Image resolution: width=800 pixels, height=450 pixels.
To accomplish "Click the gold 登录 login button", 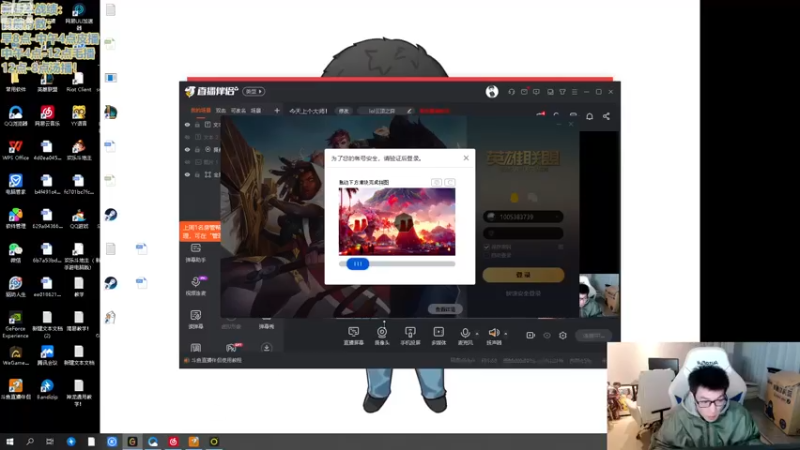I will coord(523,275).
